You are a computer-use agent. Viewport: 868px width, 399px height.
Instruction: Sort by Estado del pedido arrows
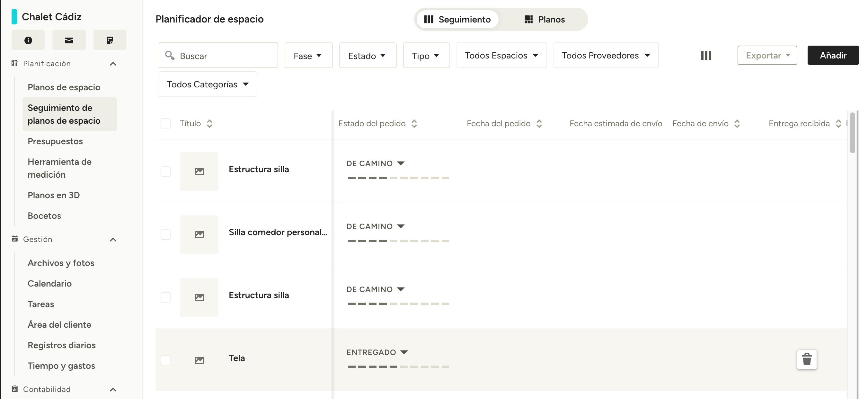(x=414, y=124)
